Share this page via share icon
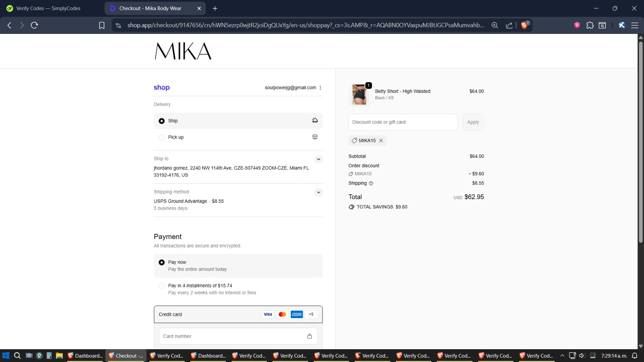This screenshot has height=362, width=644. point(509,25)
